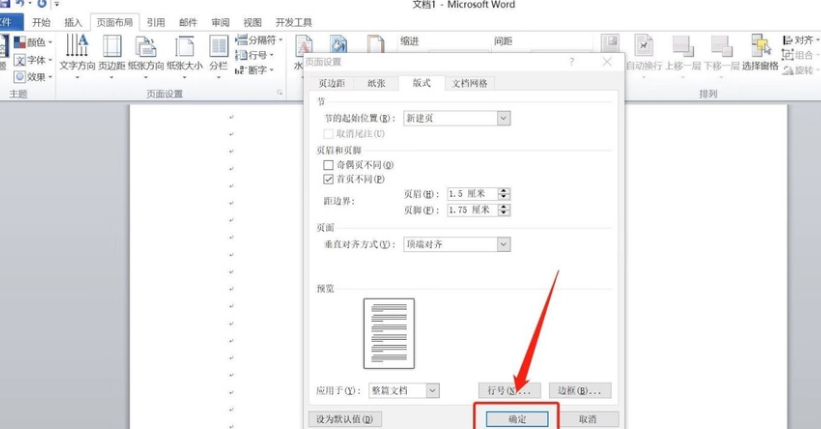This screenshot has width=821, height=429.
Task: Expand the 垂直对齐方式 dropdown
Action: pyautogui.click(x=503, y=244)
